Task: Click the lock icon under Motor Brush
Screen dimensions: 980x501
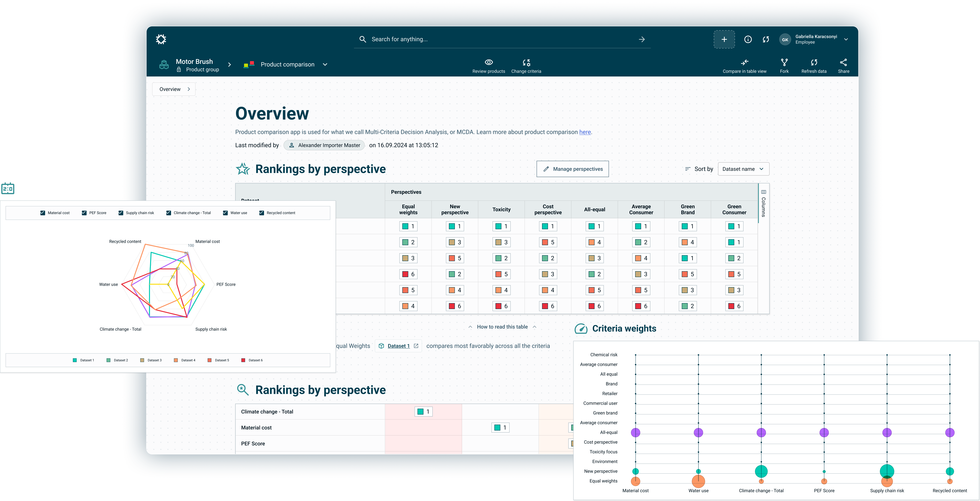Action: 179,70
